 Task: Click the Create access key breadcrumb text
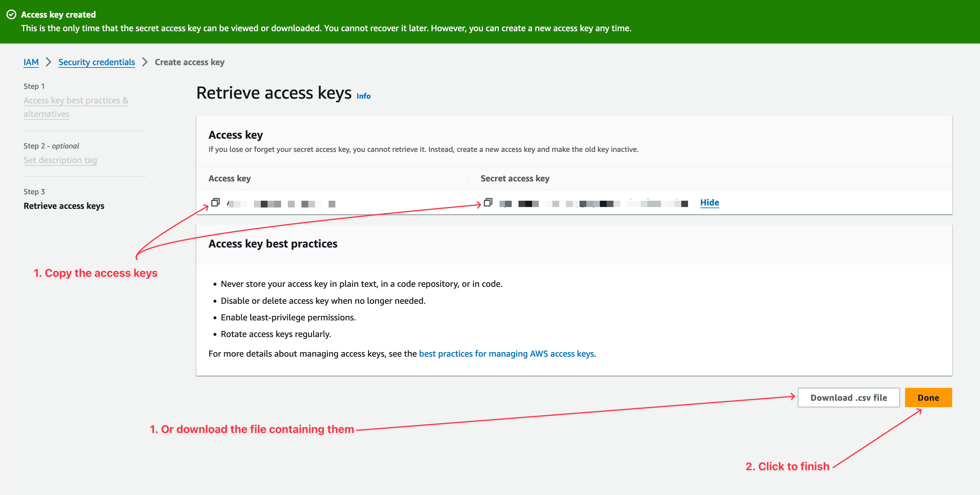tap(190, 62)
